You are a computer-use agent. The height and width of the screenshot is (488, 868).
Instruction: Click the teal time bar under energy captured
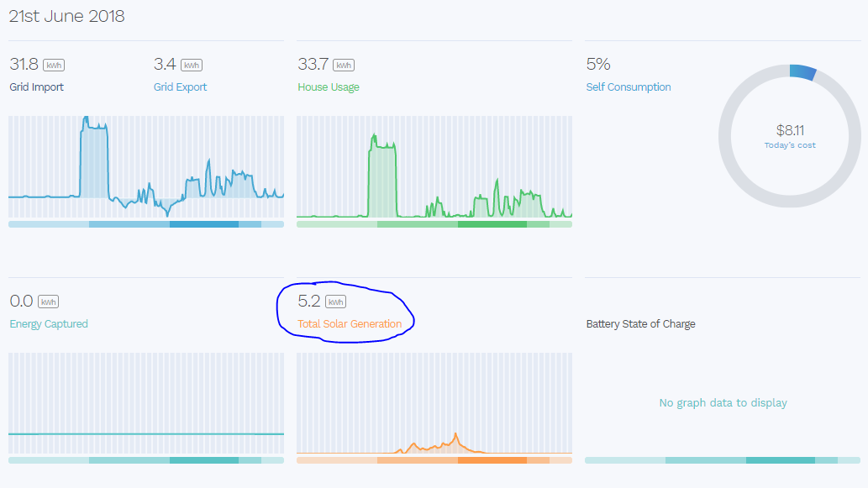pyautogui.click(x=146, y=460)
